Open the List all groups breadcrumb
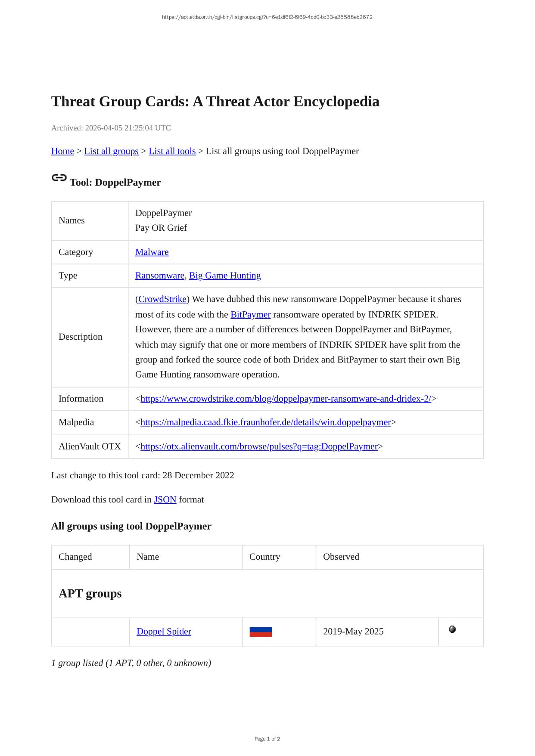Image resolution: width=535 pixels, height=756 pixels. [111, 151]
